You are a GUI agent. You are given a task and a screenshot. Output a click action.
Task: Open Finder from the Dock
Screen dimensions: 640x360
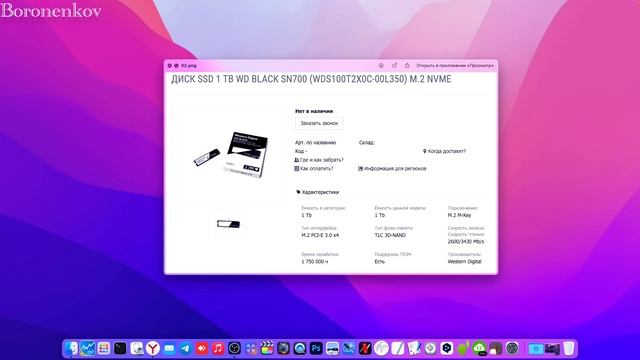tap(71, 348)
